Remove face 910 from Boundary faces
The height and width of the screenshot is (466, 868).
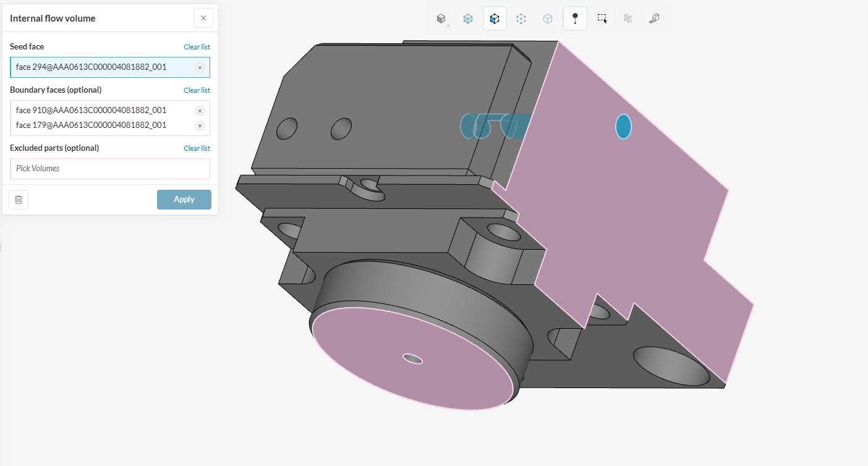tap(200, 111)
